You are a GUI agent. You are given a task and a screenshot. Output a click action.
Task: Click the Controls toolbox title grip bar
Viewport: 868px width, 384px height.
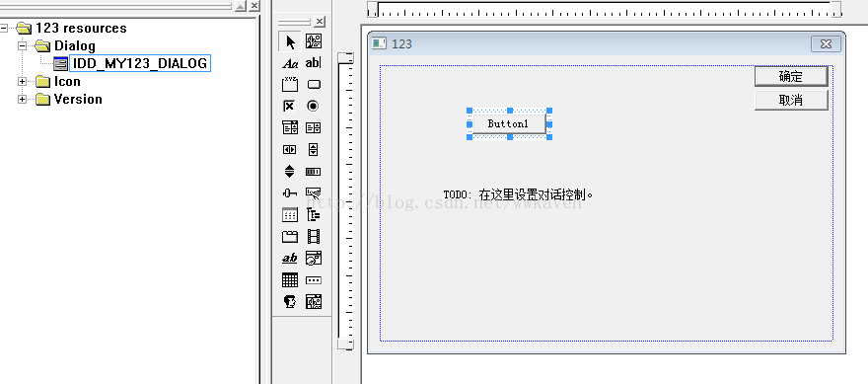[295, 22]
